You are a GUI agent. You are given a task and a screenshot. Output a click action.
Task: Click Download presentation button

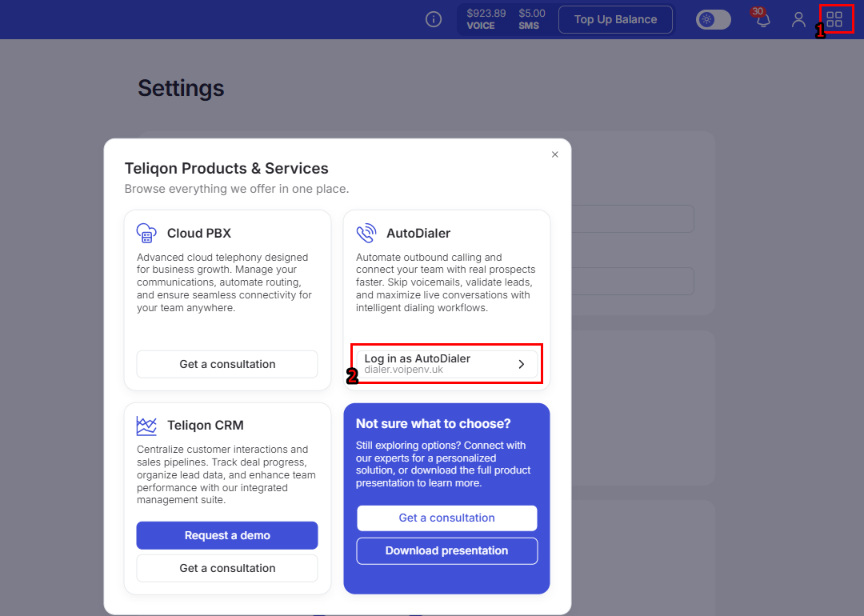point(447,551)
